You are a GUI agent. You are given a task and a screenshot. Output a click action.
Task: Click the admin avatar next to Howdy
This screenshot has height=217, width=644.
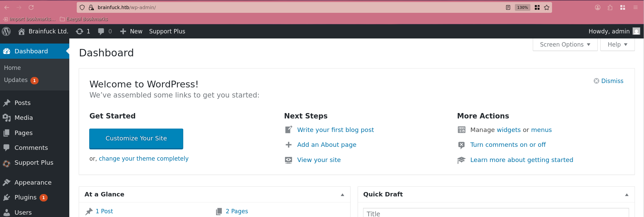(636, 31)
